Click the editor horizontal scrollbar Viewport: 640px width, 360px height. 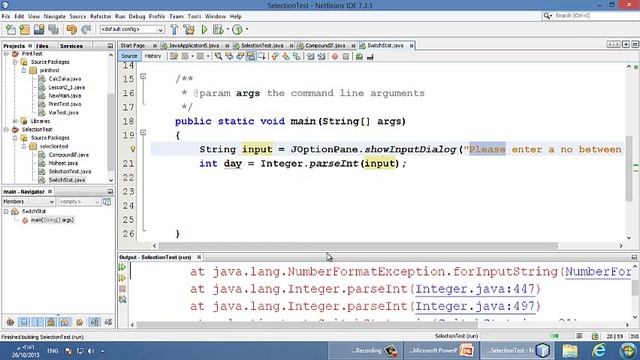pyautogui.click(x=358, y=246)
